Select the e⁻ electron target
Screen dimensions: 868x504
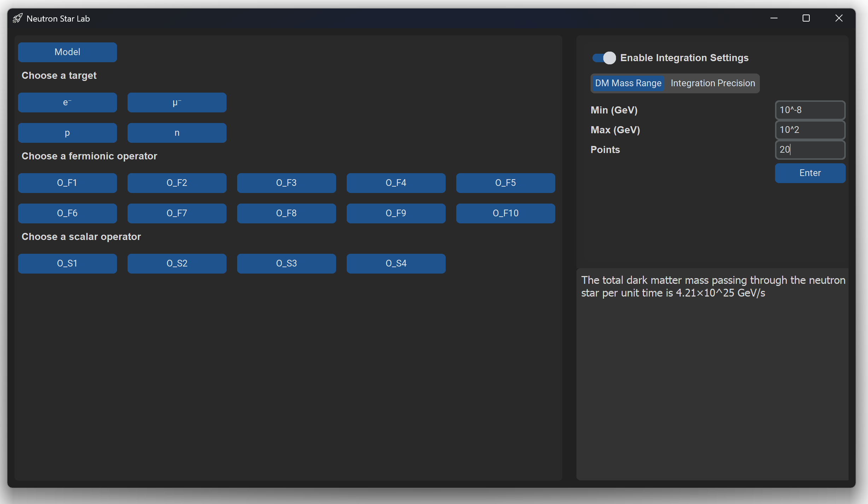point(67,102)
